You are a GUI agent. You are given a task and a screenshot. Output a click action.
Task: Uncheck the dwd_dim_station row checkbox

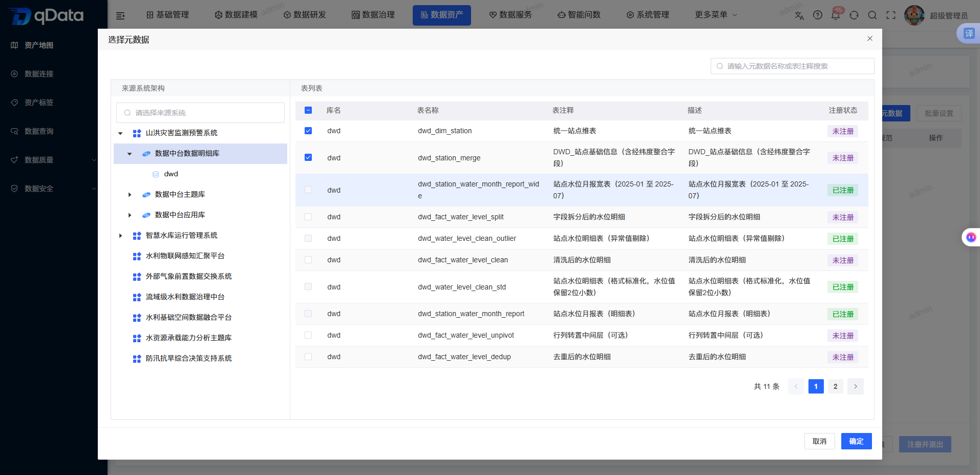(x=308, y=131)
